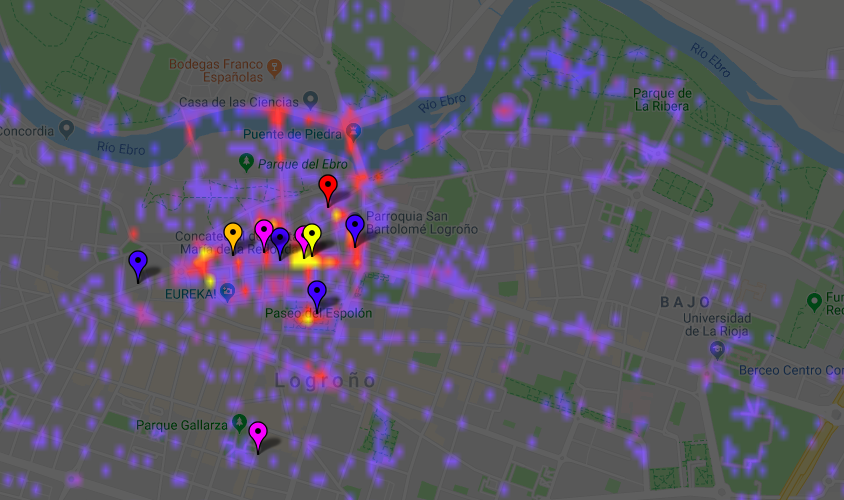Click the Logroño city name label
Screen dimensions: 844x500
point(326,380)
